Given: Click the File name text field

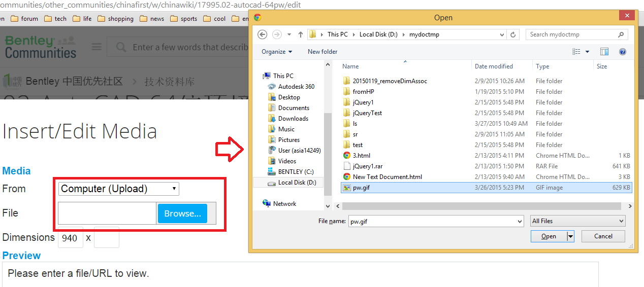Looking at the screenshot, I should 432,221.
